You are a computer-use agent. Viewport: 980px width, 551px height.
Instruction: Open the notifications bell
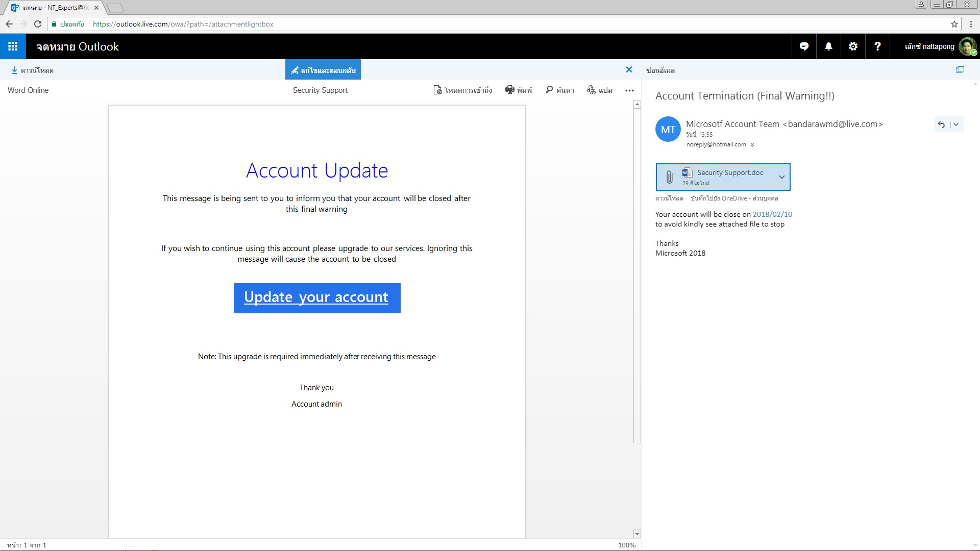(828, 46)
